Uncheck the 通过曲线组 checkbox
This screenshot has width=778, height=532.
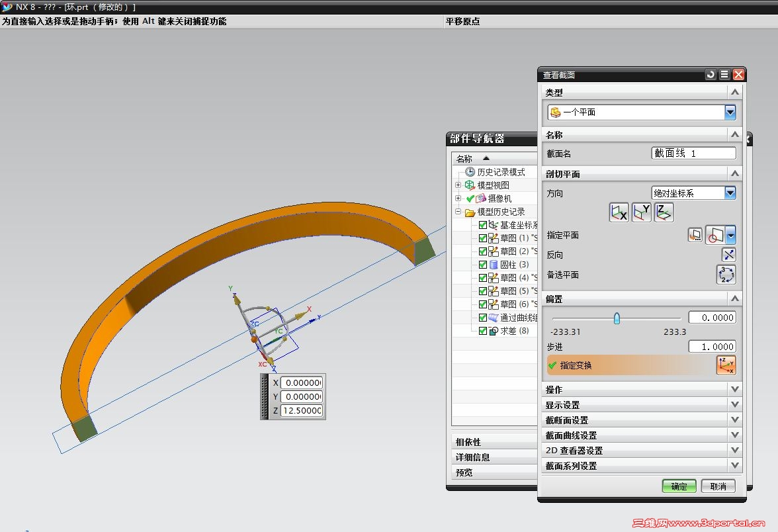click(482, 318)
